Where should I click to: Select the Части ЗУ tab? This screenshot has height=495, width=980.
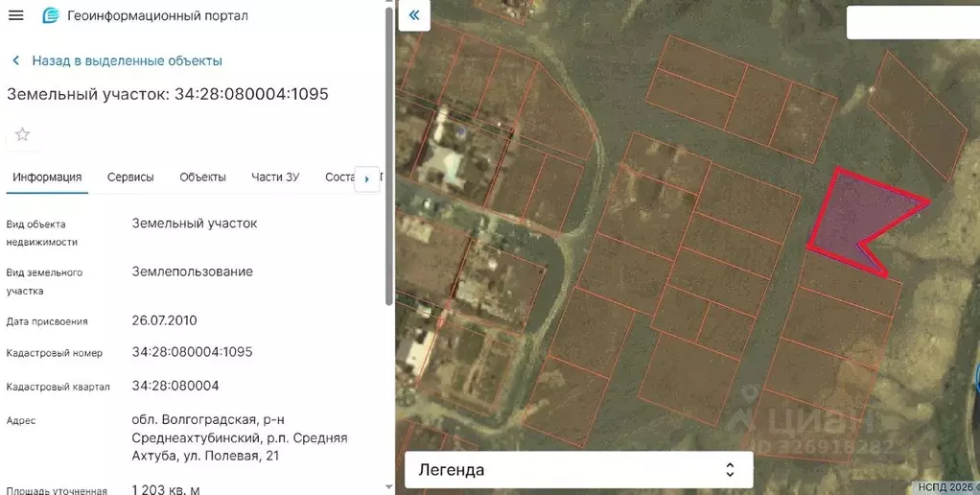click(x=275, y=177)
